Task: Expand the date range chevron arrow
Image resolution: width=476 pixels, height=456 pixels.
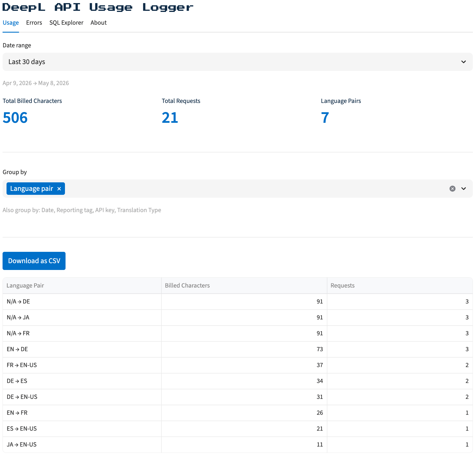Action: (464, 62)
